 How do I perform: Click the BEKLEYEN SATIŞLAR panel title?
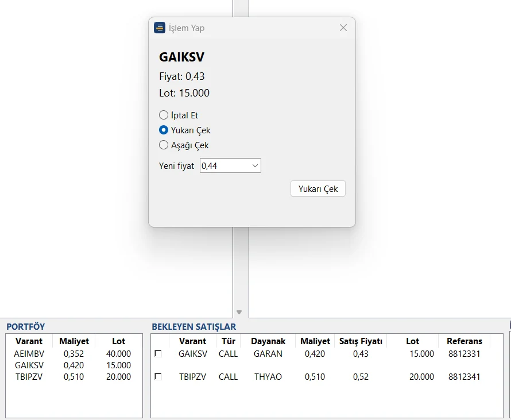[194, 327]
